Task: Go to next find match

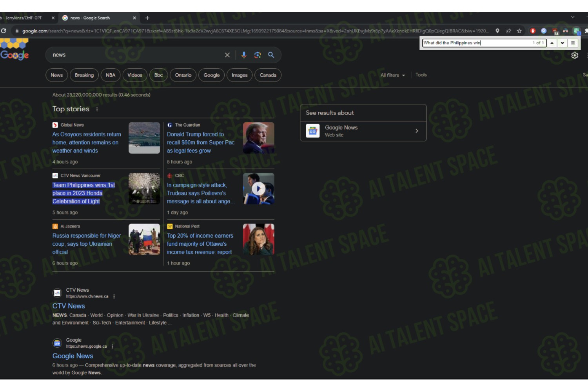Action: point(563,43)
